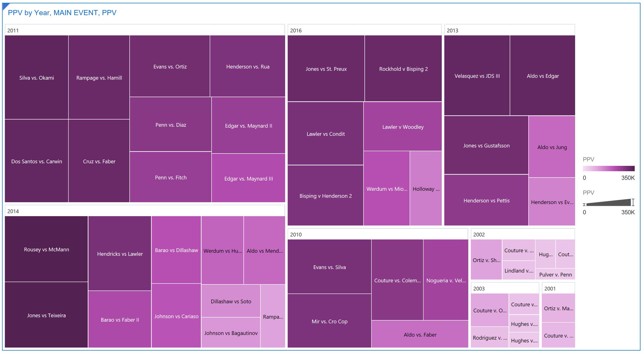
Task: Select the Silva vs. Okami tile
Action: [x=36, y=77]
